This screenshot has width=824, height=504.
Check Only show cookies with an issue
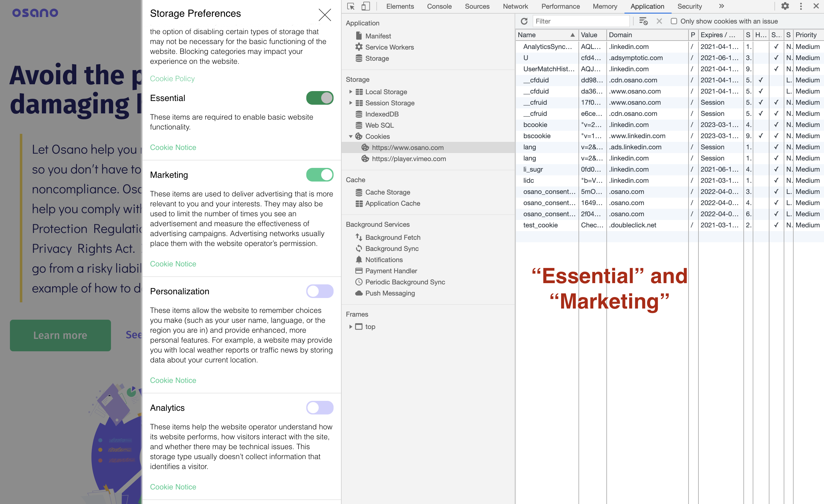(x=674, y=21)
